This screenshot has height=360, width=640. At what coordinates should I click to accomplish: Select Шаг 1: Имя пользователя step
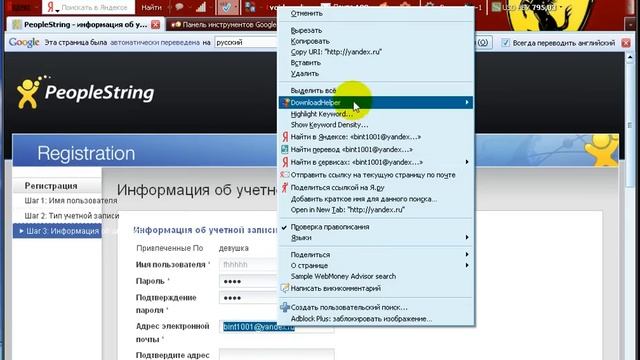pos(71,200)
